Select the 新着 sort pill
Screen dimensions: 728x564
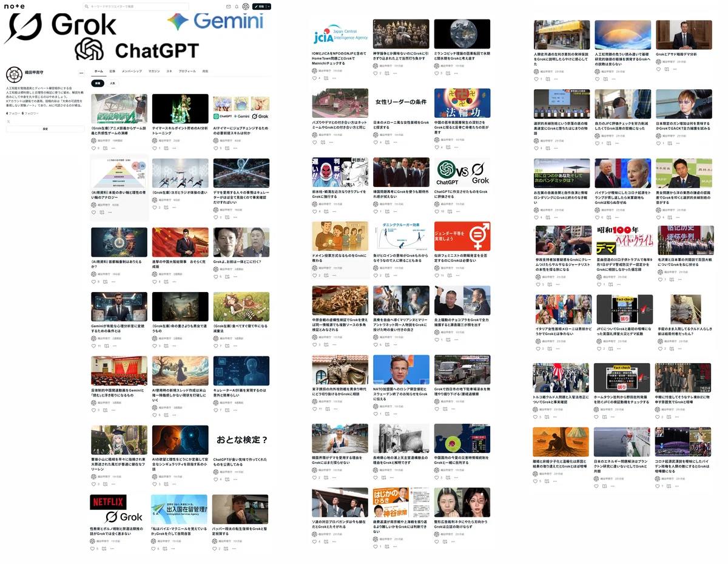[x=96, y=83]
